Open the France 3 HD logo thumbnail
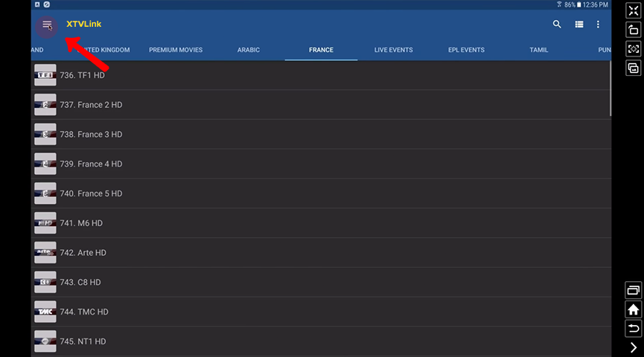The image size is (644, 357). (x=45, y=134)
